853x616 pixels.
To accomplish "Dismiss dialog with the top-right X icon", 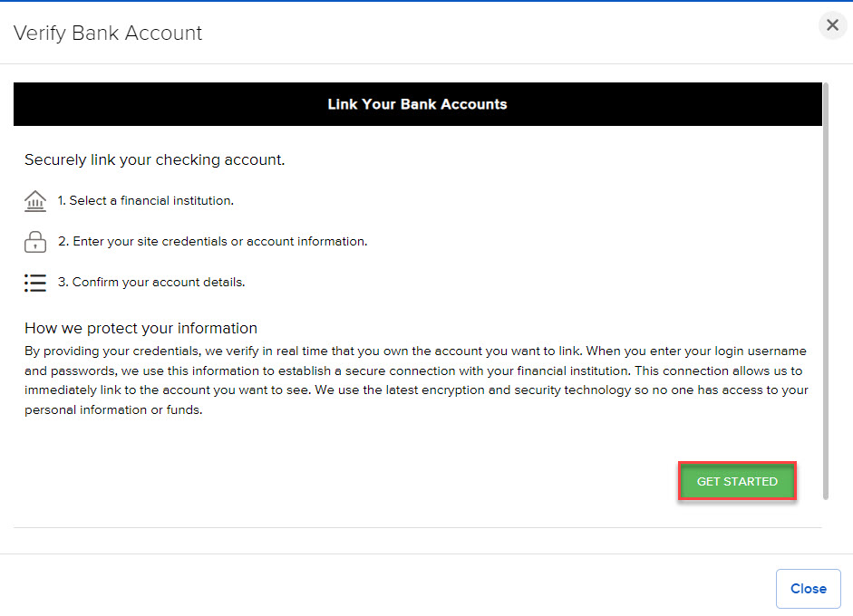I will [x=832, y=25].
